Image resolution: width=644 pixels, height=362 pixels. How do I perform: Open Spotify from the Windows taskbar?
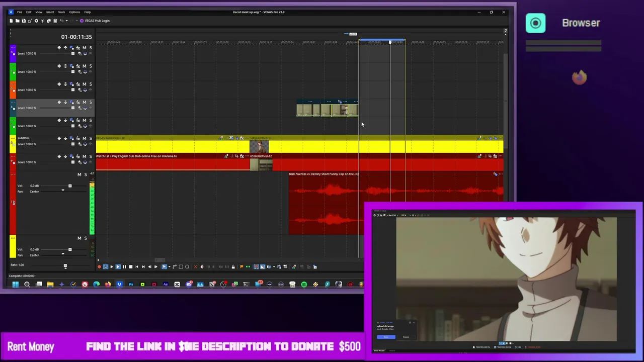pos(304,285)
